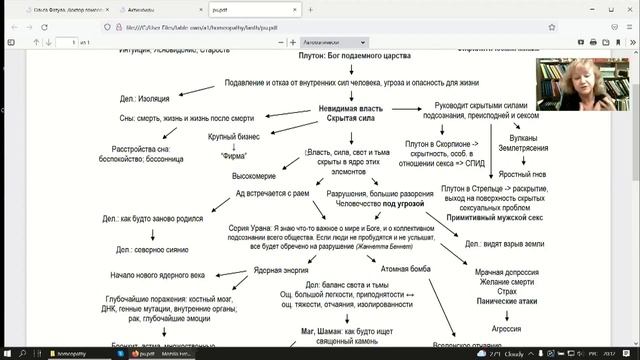Viewport: 640px width, 360px height.
Task: Click the PDF presentation mode icon
Action: tap(581, 42)
